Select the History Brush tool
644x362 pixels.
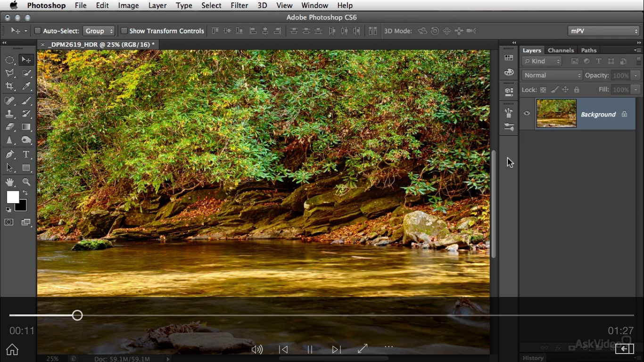[x=26, y=114]
